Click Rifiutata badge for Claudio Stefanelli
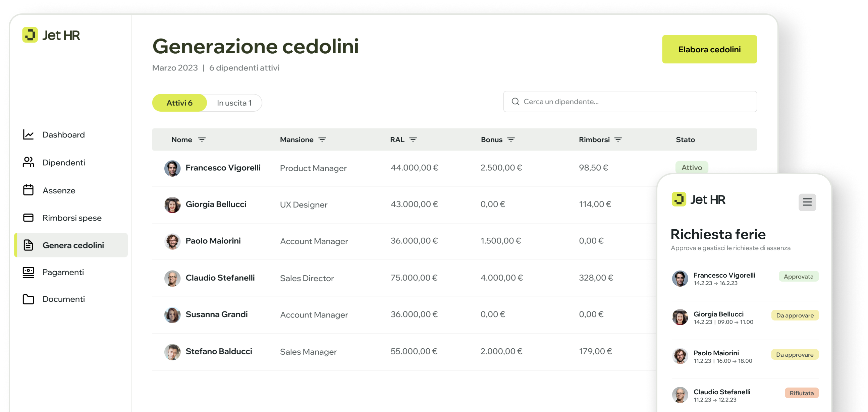The width and height of the screenshot is (868, 412). click(x=801, y=393)
